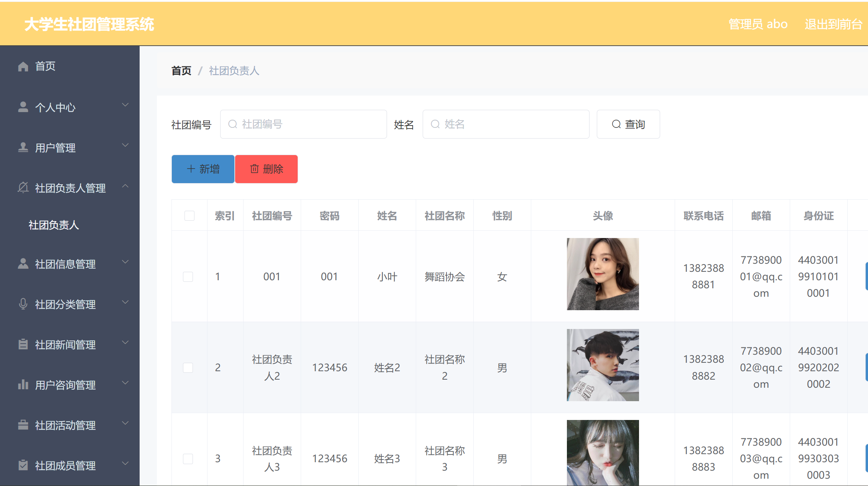Click the 用户管理 user icon
This screenshot has width=868, height=486.
coord(23,147)
